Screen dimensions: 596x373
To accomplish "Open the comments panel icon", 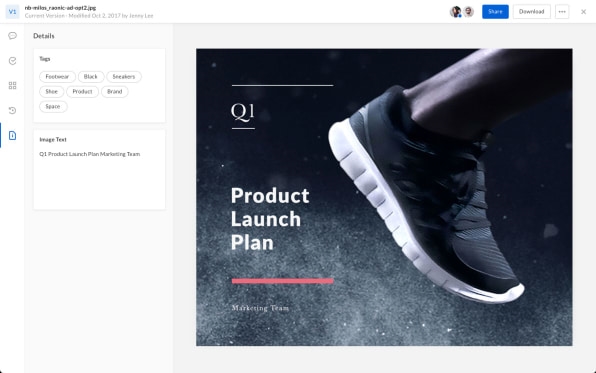I will click(12, 36).
